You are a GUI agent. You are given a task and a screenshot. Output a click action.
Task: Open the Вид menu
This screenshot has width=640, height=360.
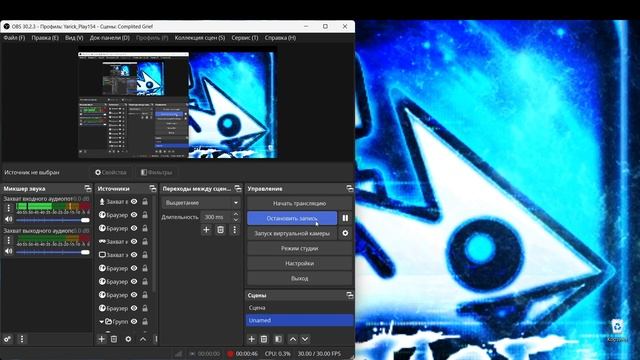pyautogui.click(x=74, y=38)
